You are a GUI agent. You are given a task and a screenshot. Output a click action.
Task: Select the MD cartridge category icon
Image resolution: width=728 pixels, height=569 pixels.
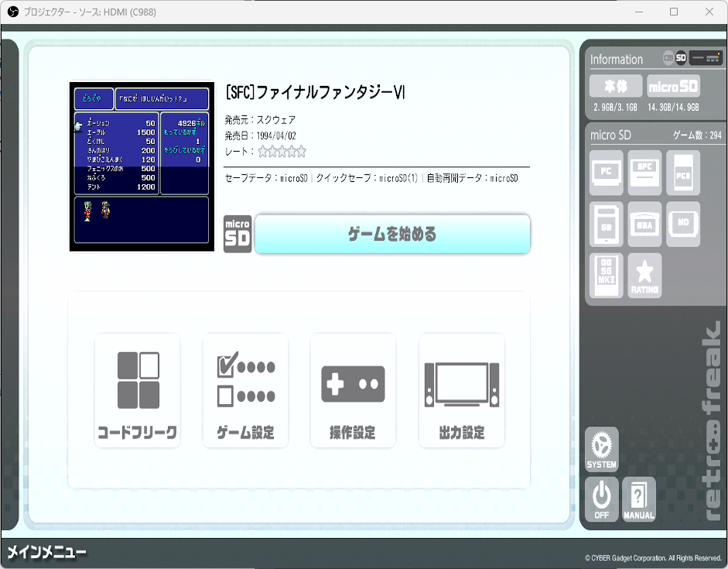(683, 224)
